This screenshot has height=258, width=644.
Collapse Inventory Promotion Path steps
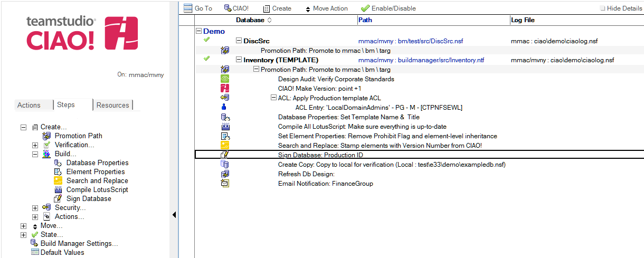257,70
